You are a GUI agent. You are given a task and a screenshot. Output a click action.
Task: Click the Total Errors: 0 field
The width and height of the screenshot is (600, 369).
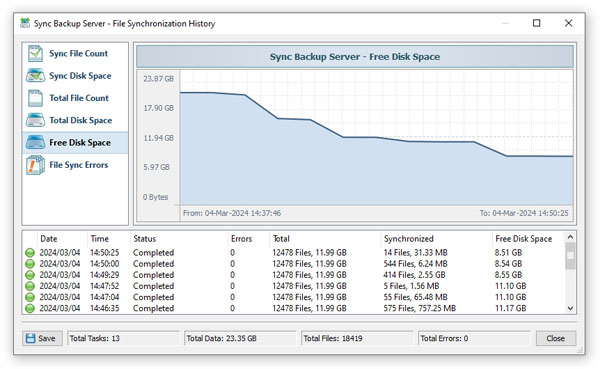pos(474,338)
